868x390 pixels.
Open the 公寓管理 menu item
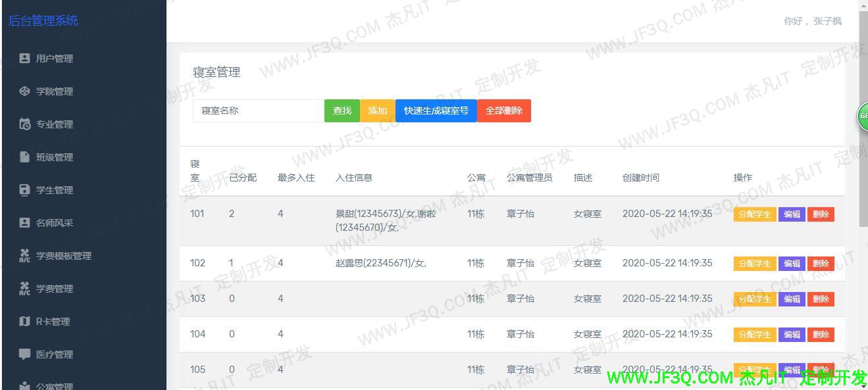click(54, 386)
